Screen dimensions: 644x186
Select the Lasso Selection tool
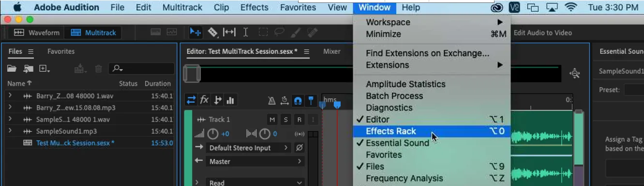279,32
